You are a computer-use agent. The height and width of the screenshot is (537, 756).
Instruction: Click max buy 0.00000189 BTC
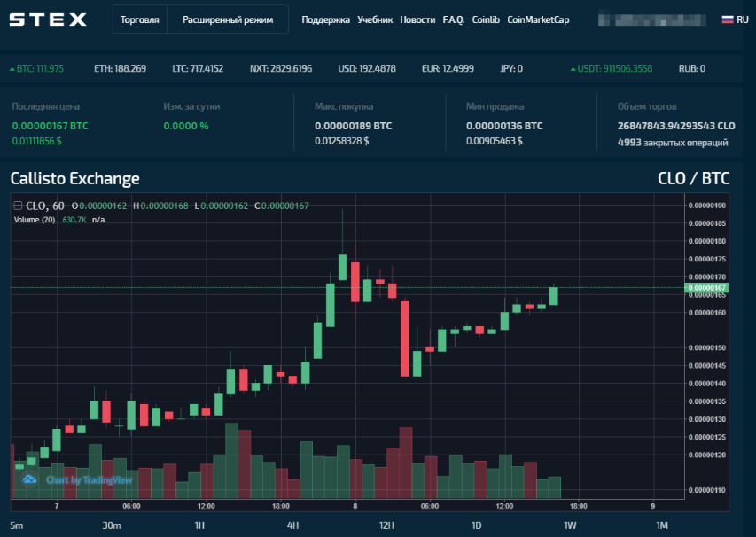[354, 126]
